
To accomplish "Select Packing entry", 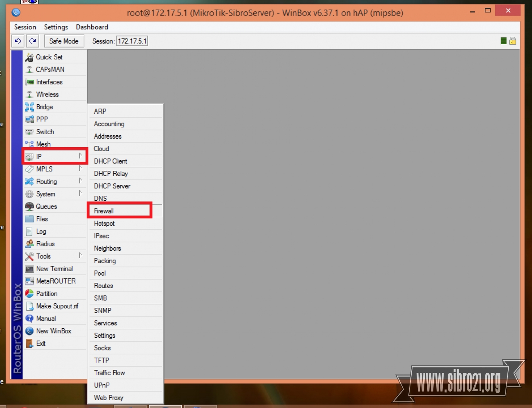I will (x=126, y=261).
